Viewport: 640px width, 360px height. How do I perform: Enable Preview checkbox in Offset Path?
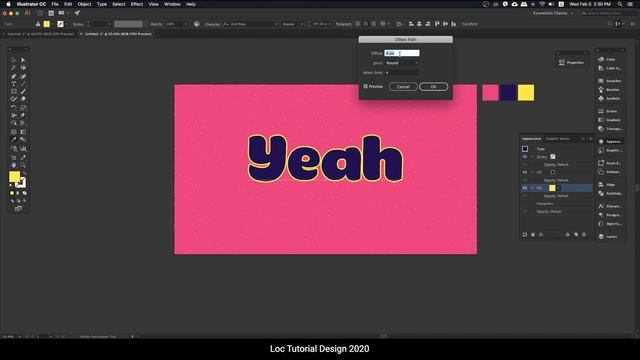(x=365, y=87)
